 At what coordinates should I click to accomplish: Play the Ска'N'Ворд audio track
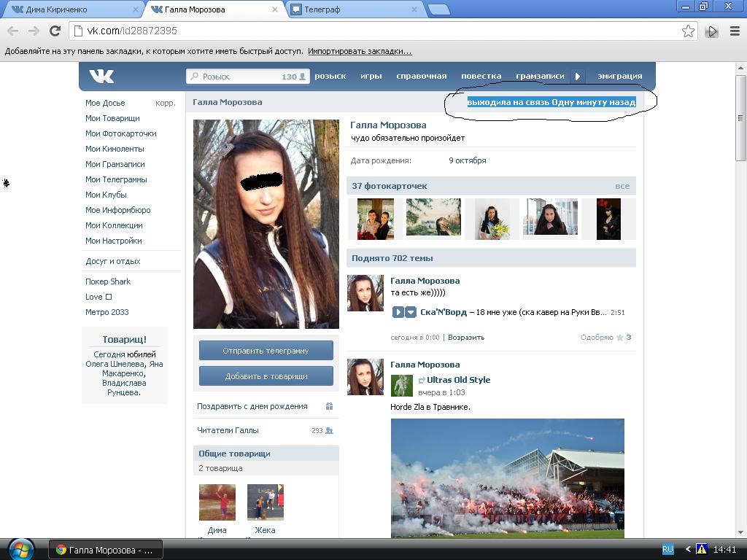[398, 312]
